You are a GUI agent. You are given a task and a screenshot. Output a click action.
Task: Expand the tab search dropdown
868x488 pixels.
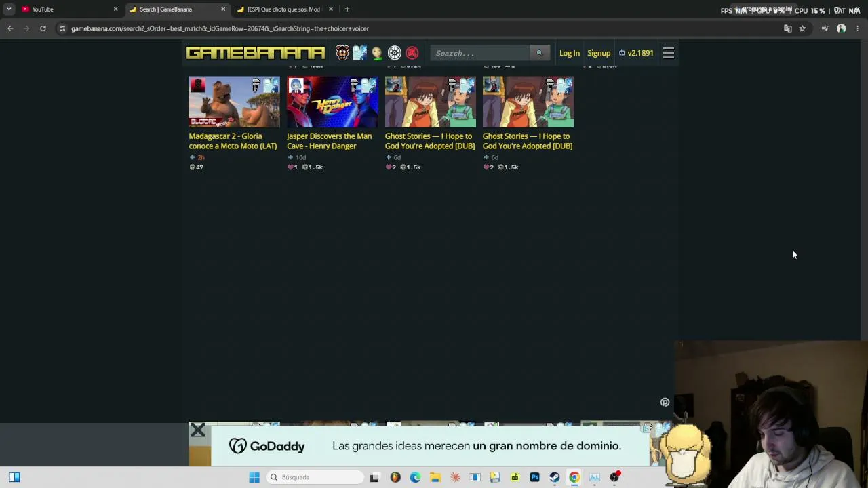(x=9, y=9)
